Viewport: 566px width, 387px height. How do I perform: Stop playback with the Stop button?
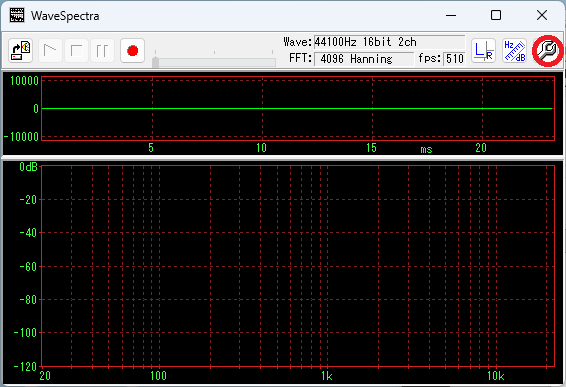77,51
